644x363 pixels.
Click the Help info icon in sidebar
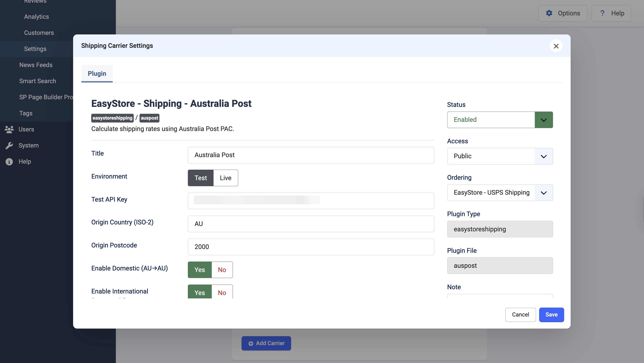[x=9, y=161]
